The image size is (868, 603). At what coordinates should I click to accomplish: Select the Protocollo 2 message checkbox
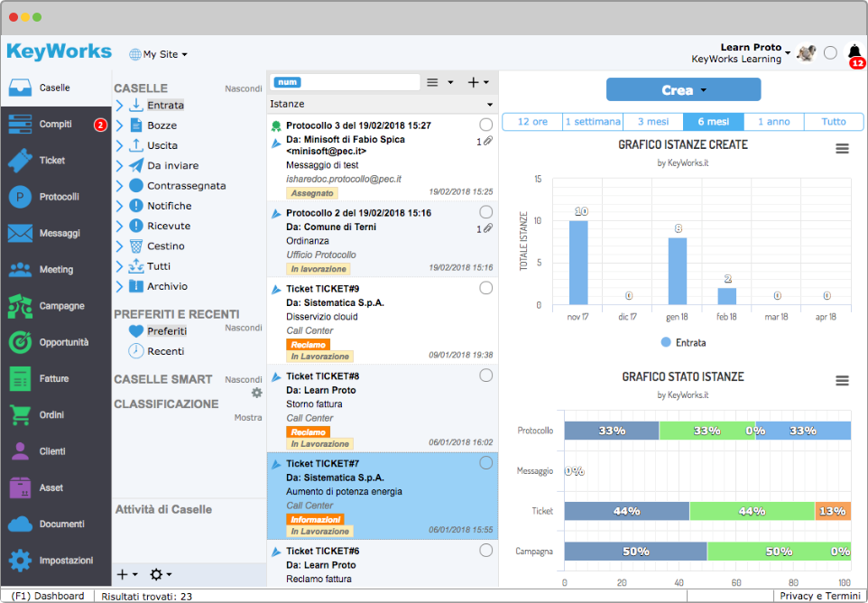pos(485,212)
